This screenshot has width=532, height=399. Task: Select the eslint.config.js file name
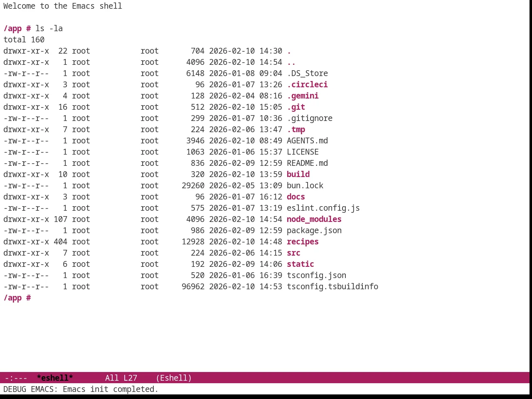coord(323,208)
